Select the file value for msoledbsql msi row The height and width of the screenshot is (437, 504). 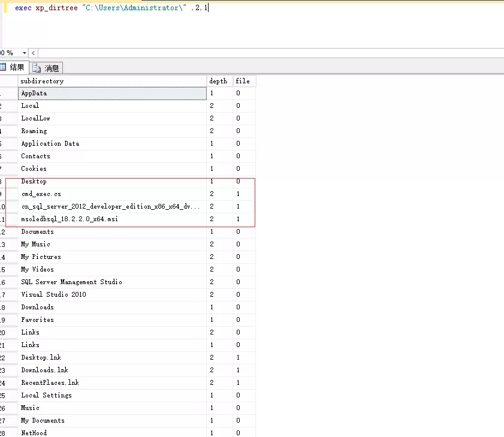(245, 219)
